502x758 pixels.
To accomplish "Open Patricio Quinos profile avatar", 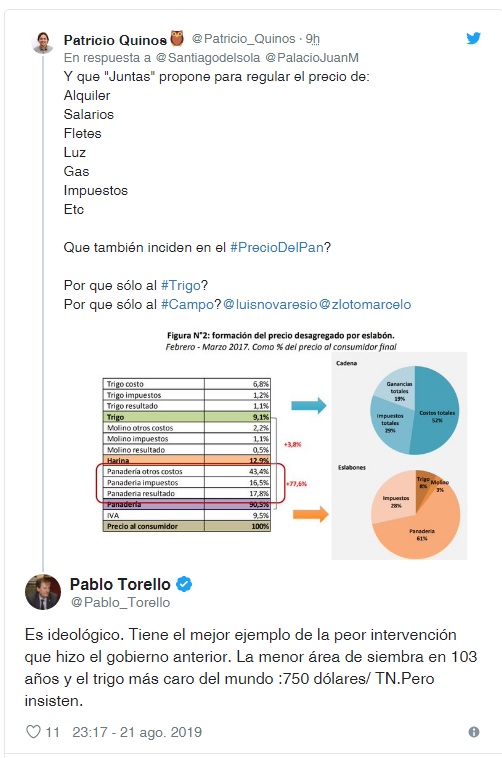I will click(43, 42).
